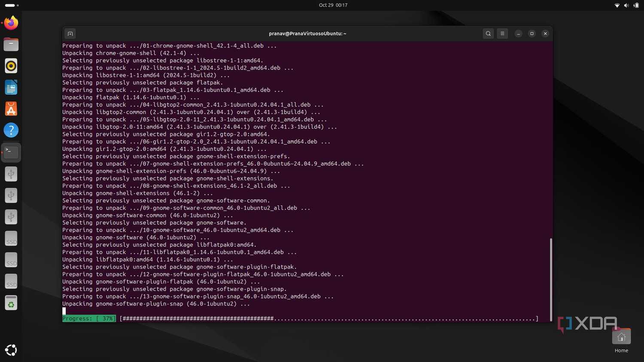
Task: Click 'Unpacking libflatpak0:amd64' line
Action: [x=148, y=259]
